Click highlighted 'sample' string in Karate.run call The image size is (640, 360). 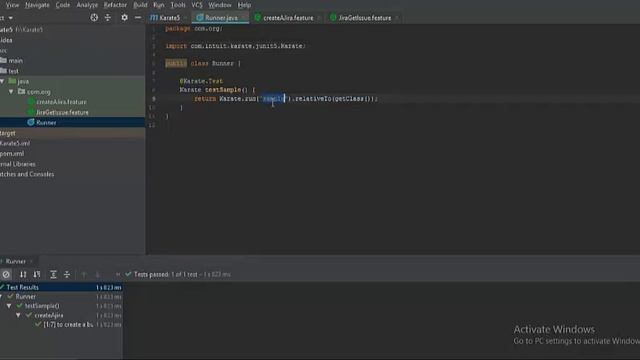[273, 99]
